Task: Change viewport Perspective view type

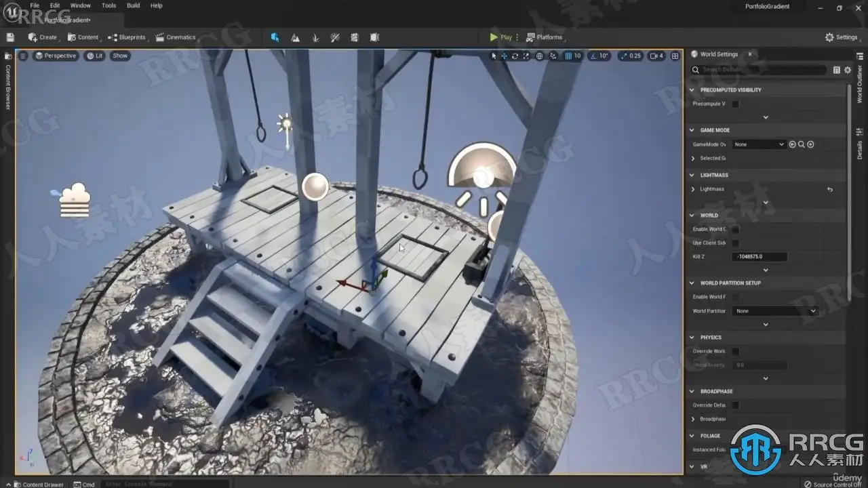Action: click(56, 56)
